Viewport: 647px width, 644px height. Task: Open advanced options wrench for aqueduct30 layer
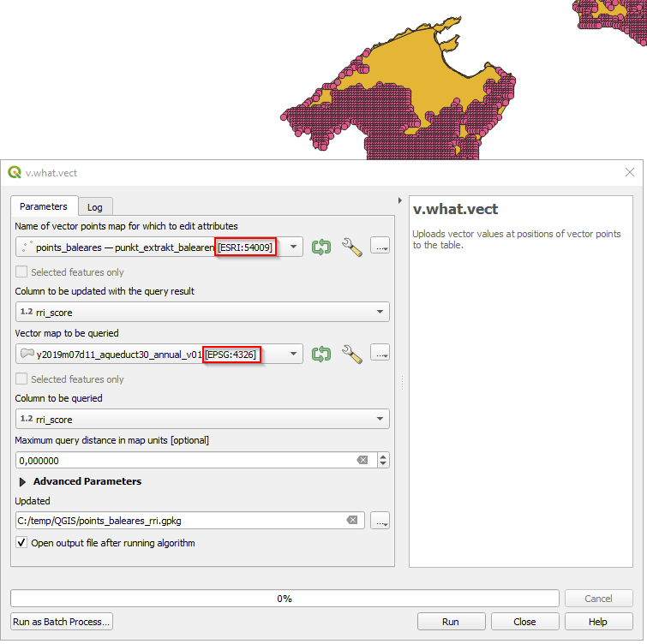[x=352, y=355]
